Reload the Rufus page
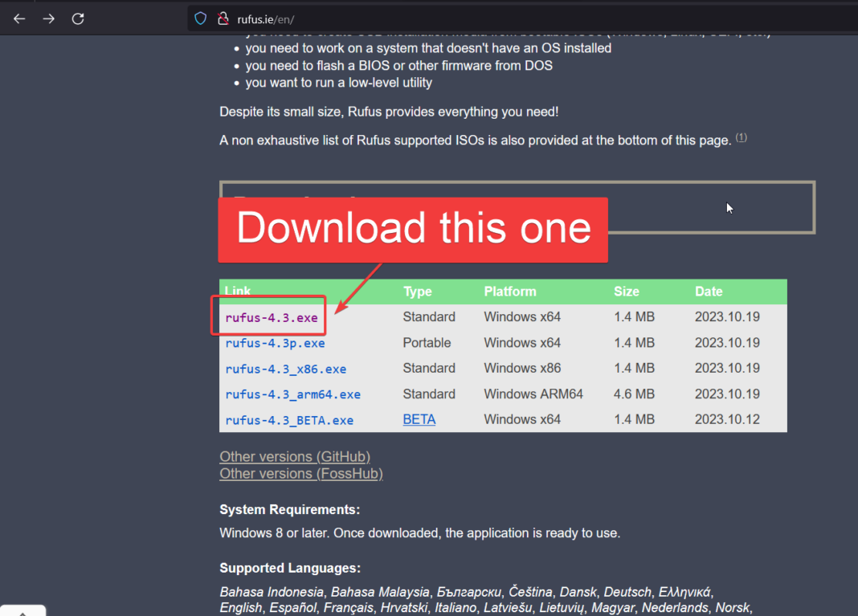The width and height of the screenshot is (858, 616). tap(78, 18)
